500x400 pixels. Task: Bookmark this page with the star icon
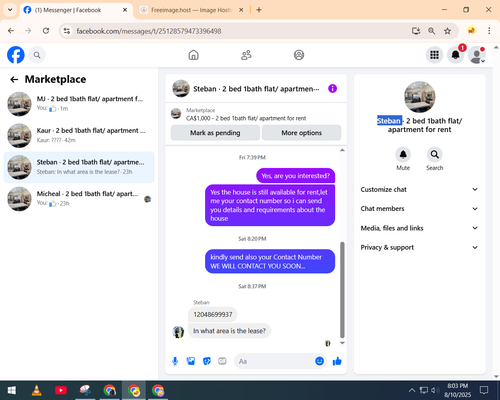[x=447, y=31]
